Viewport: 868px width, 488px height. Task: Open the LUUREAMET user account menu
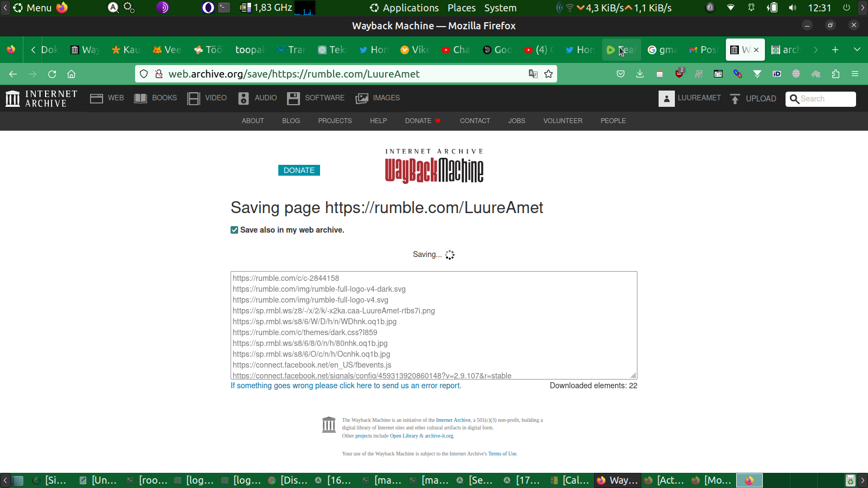coord(690,98)
